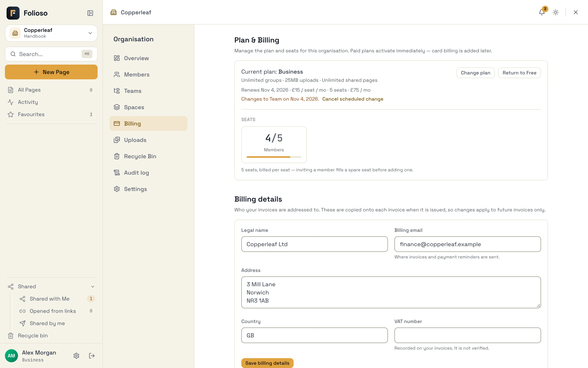Click the Address textarea resize handle

click(x=538, y=306)
